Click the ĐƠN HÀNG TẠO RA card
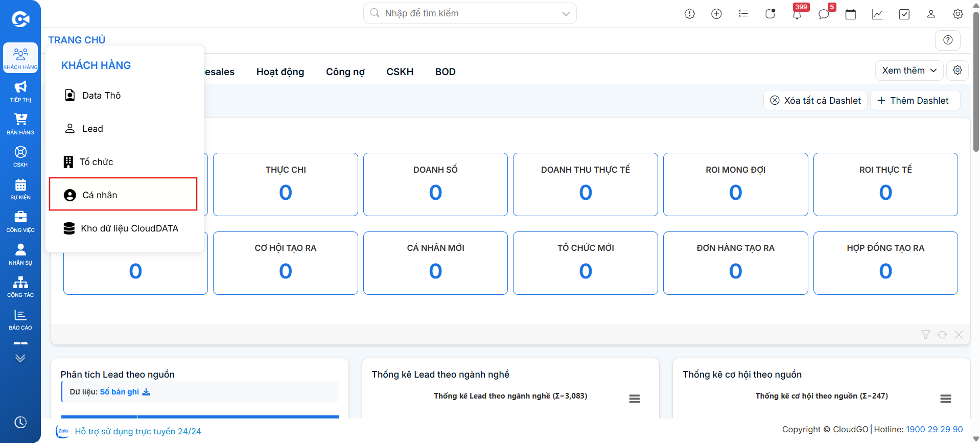 pyautogui.click(x=736, y=263)
